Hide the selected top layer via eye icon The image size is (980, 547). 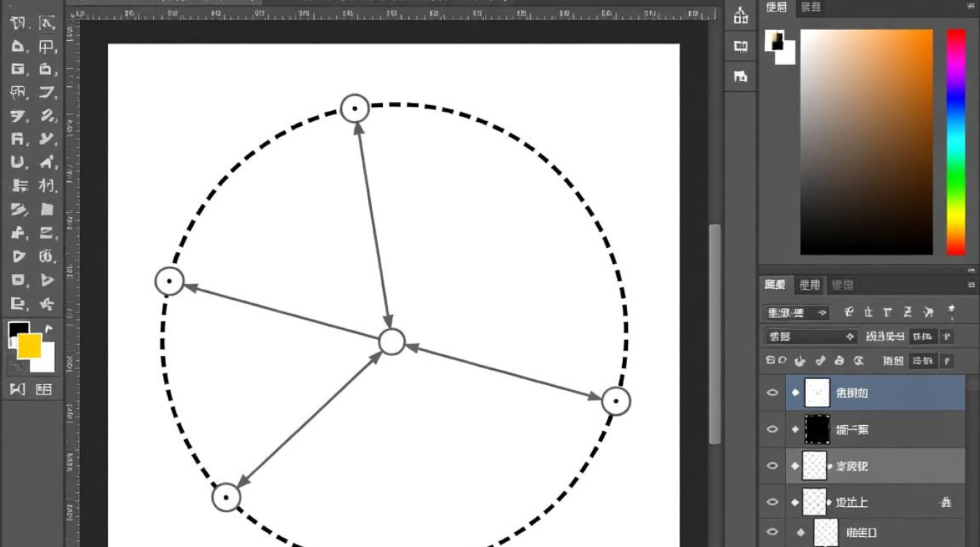(x=772, y=393)
